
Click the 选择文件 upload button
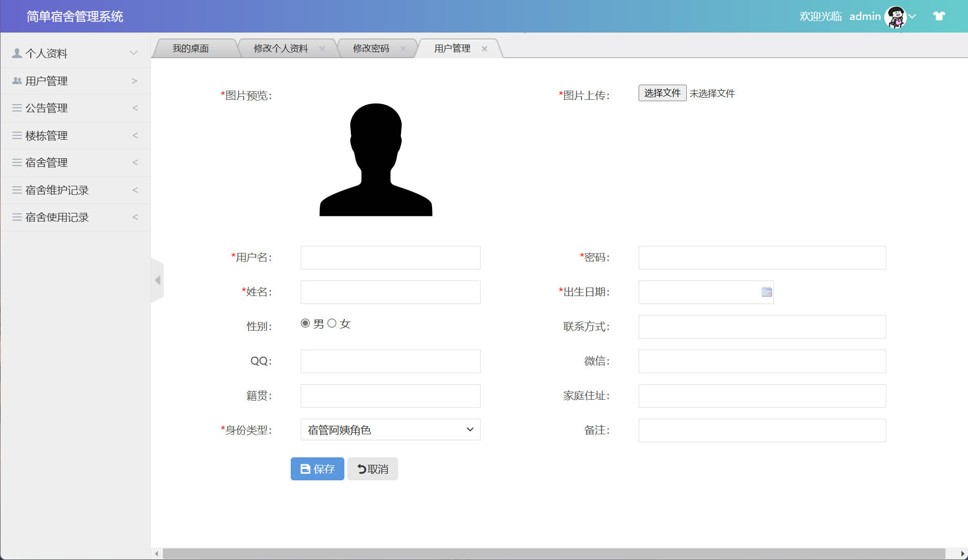[662, 93]
